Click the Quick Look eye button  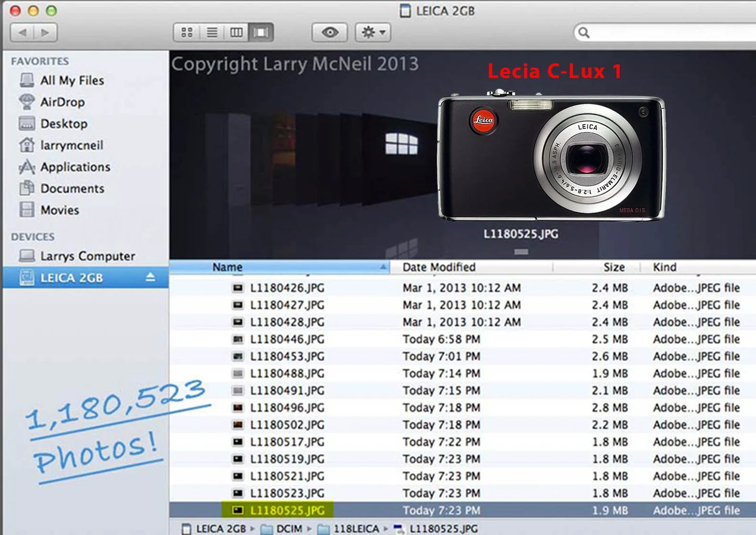(330, 32)
